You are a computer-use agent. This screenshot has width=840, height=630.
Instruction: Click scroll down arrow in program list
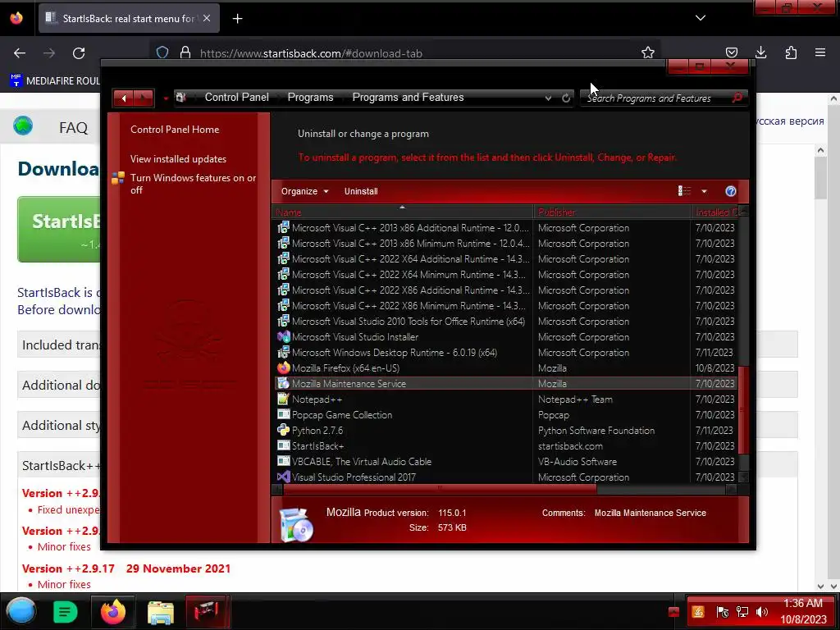pyautogui.click(x=743, y=477)
